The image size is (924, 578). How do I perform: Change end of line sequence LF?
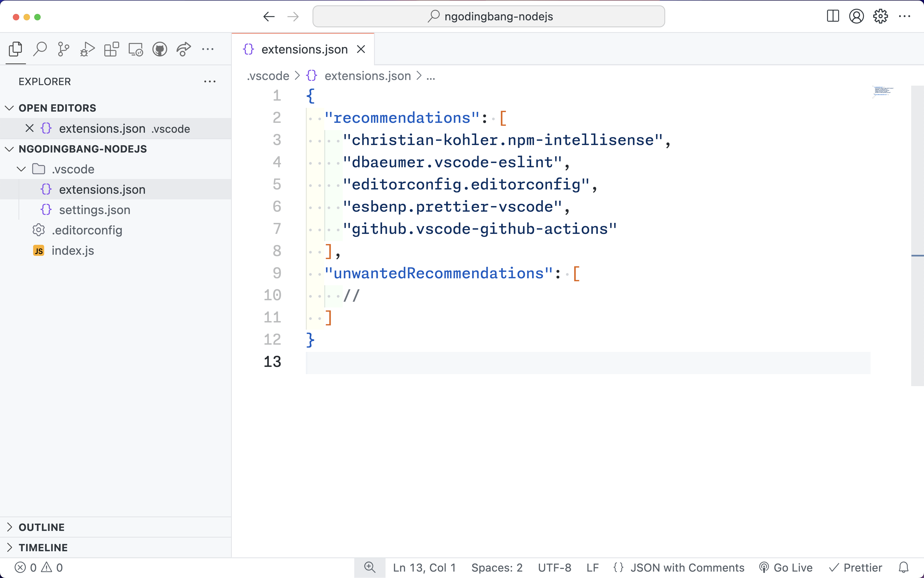[x=592, y=568]
